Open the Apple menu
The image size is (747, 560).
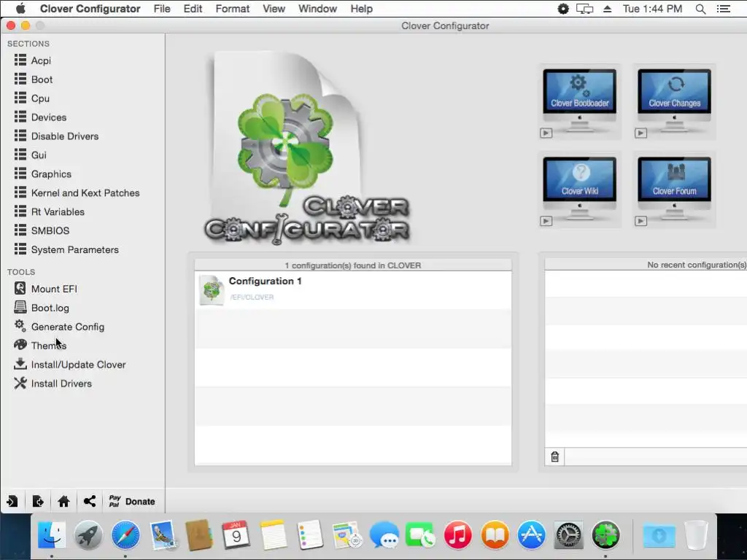tap(20, 9)
